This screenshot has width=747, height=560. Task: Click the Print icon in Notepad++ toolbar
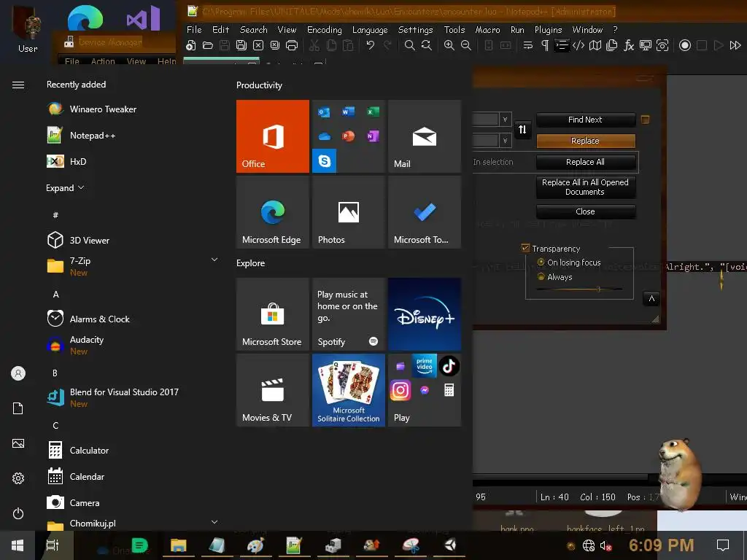292,45
